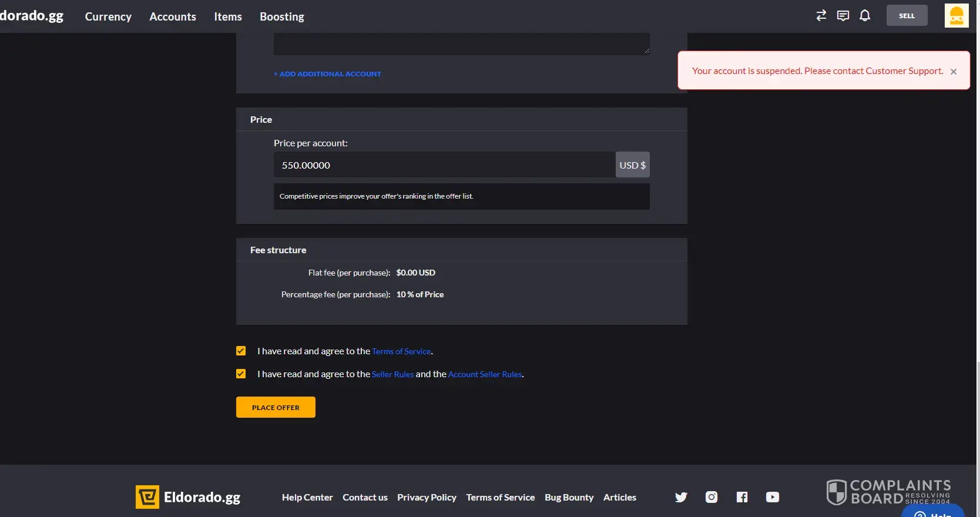The width and height of the screenshot is (980, 517).
Task: Open the user profile avatar
Action: click(x=956, y=16)
